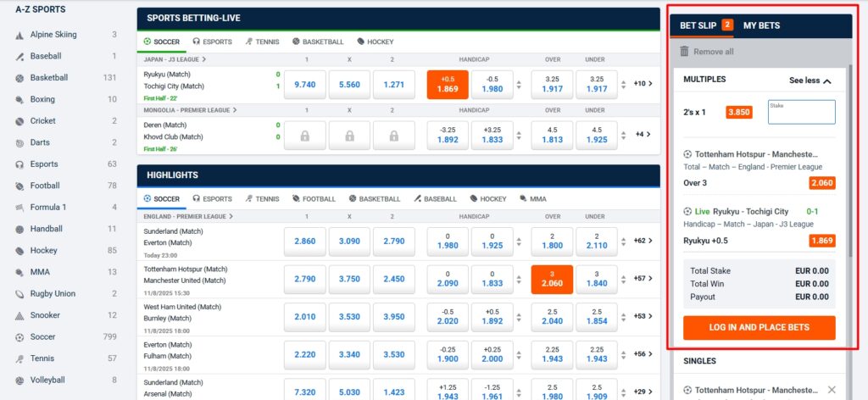Open Darts sport category
Screen dimensions: 868x400
66,142
